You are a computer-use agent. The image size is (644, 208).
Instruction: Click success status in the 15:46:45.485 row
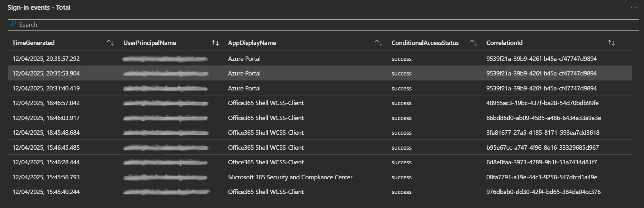401,148
